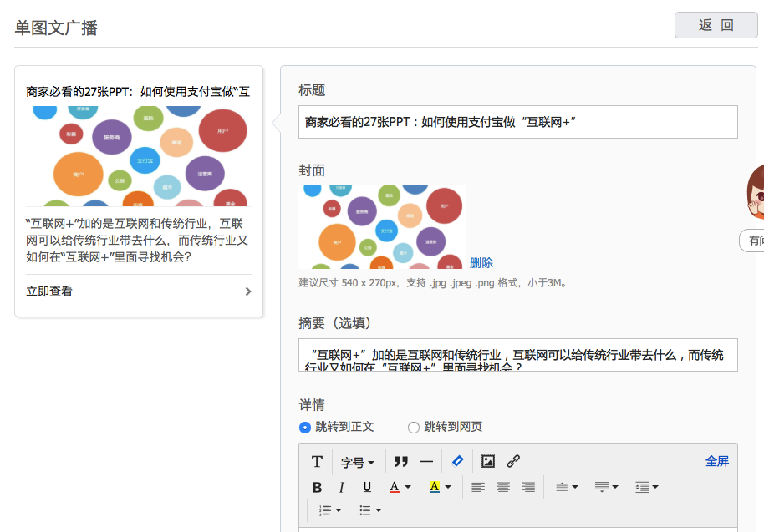Image resolution: width=764 pixels, height=532 pixels.
Task: Click the numbered list icon
Action: 325,510
